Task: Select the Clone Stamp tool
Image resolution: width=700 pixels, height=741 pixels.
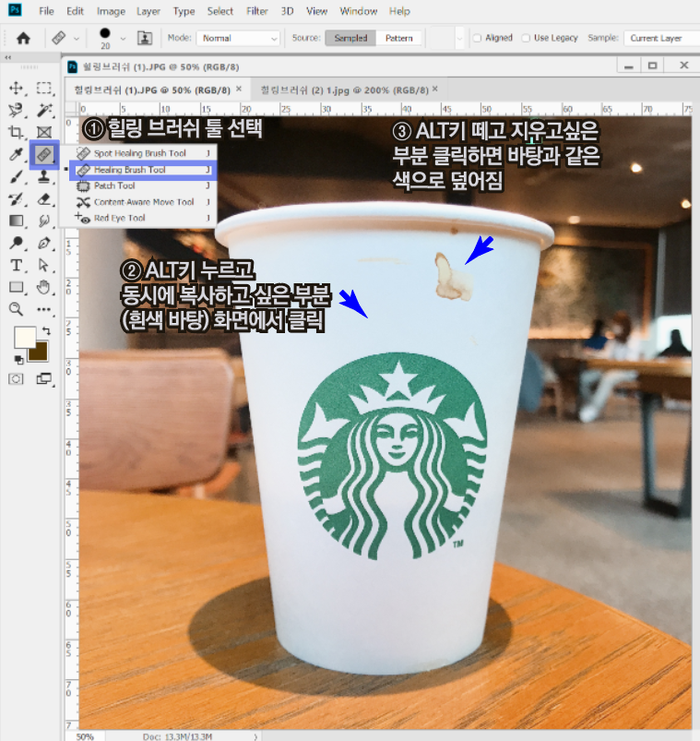Action: point(44,177)
